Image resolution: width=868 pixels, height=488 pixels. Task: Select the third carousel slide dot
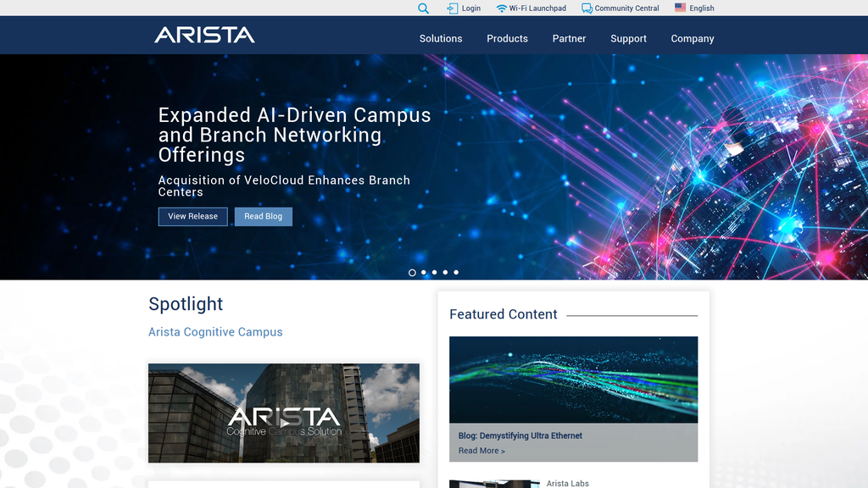[435, 272]
